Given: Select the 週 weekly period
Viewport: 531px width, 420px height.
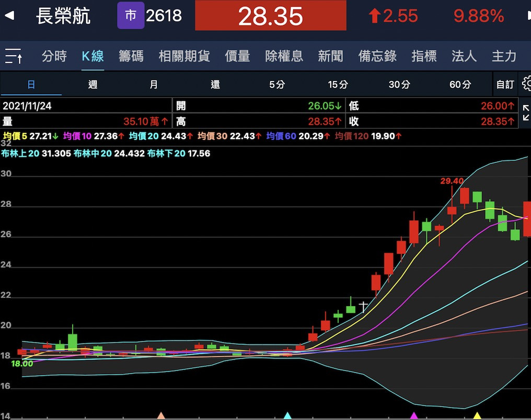Looking at the screenshot, I should [93, 84].
